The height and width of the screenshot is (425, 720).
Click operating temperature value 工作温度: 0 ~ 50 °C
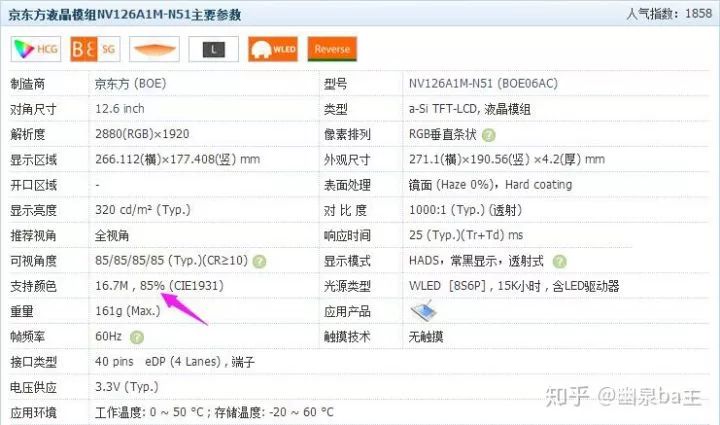pos(149,412)
